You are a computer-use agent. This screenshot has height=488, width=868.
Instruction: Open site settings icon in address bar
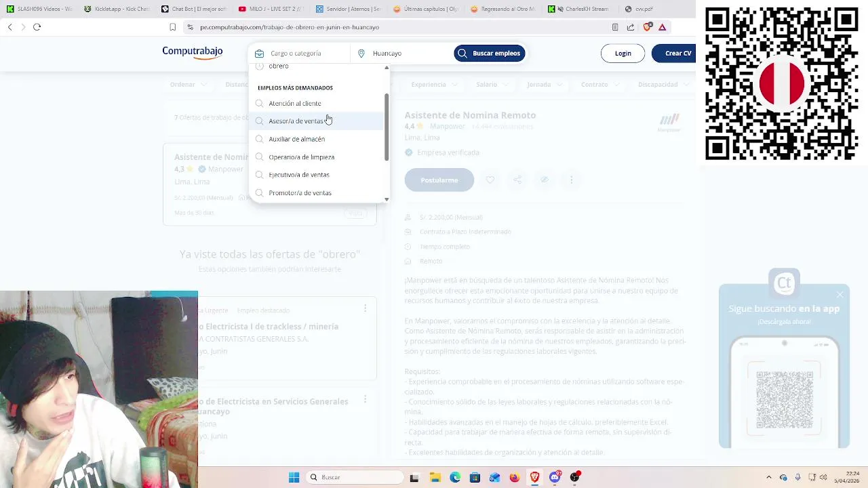click(x=191, y=27)
